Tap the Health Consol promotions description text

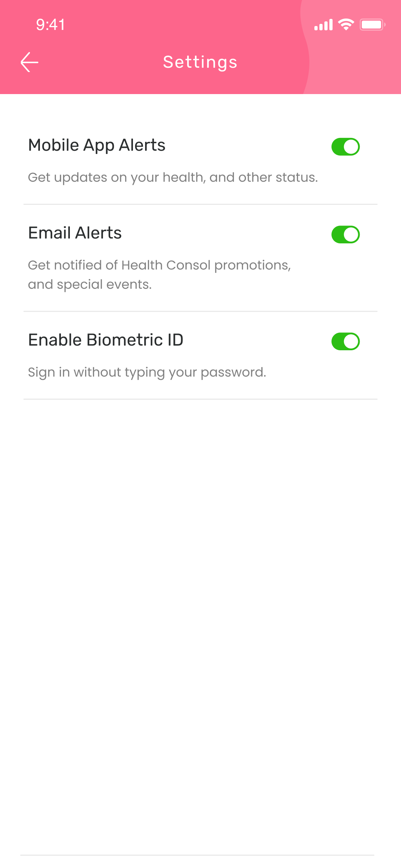(159, 275)
